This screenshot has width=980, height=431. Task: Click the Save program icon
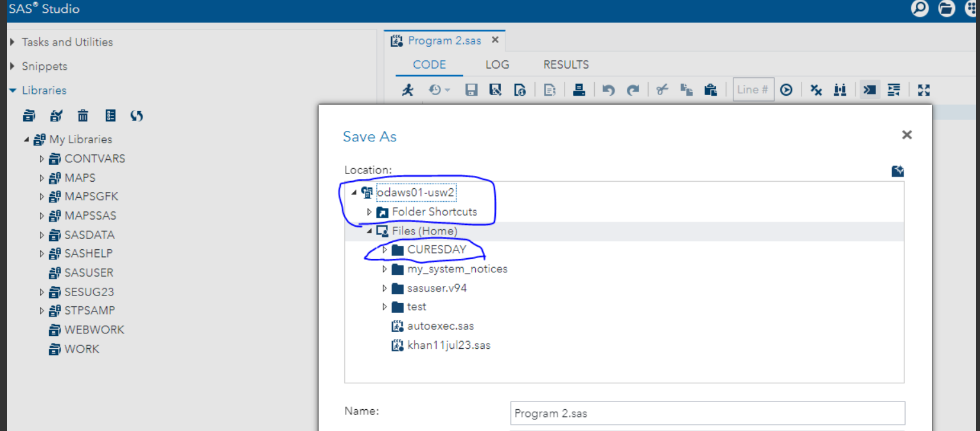471,90
